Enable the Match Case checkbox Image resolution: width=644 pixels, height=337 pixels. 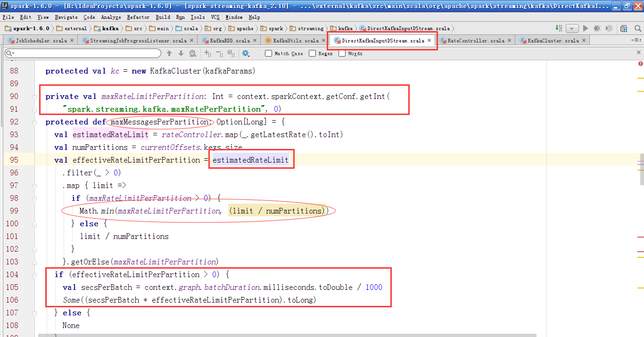269,53
